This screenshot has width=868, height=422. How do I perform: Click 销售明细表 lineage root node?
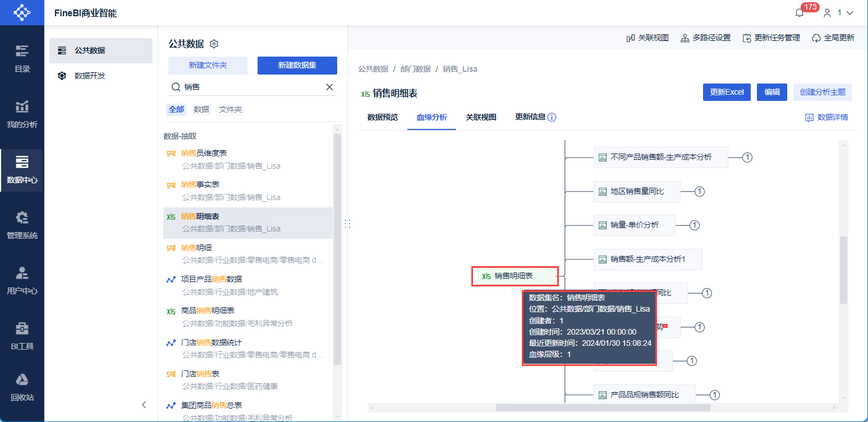(x=515, y=276)
